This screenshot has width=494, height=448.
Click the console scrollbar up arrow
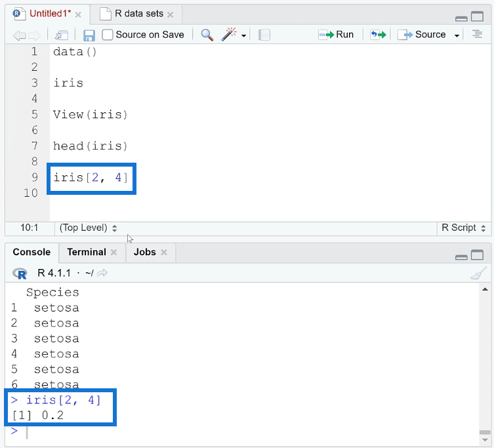[x=485, y=289]
